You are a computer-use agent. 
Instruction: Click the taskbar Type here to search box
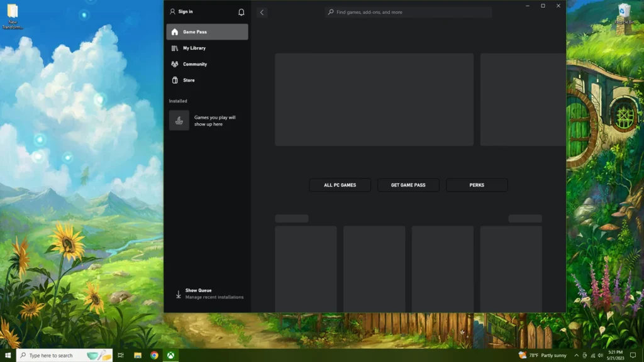pos(64,356)
